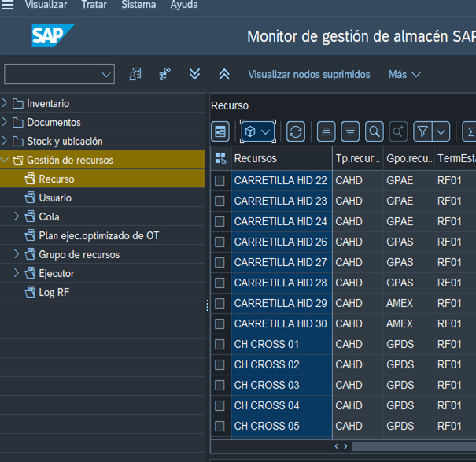This screenshot has height=462, width=476.
Task: Expand all nodes with double down arrow
Action: [194, 74]
